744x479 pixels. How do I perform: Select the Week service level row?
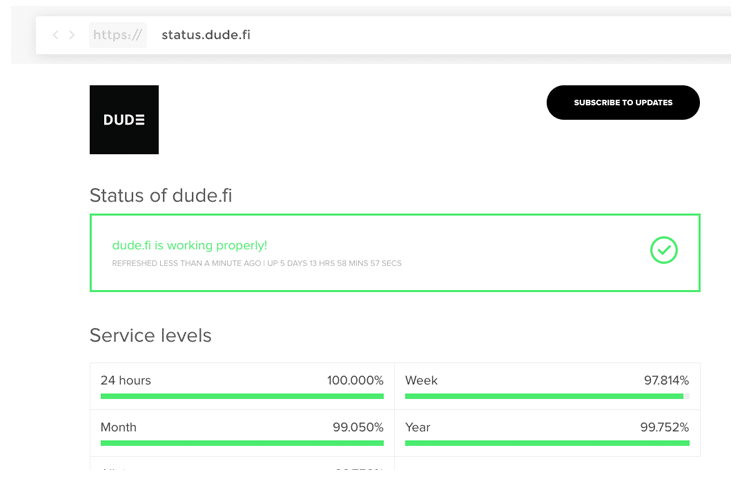point(547,387)
